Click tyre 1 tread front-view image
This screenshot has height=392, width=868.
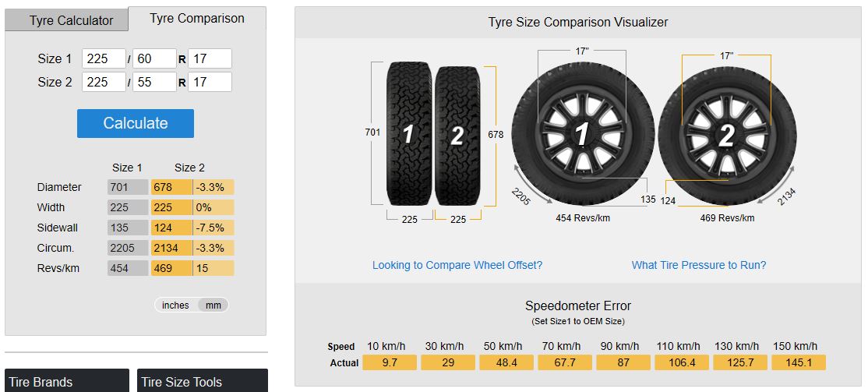409,134
